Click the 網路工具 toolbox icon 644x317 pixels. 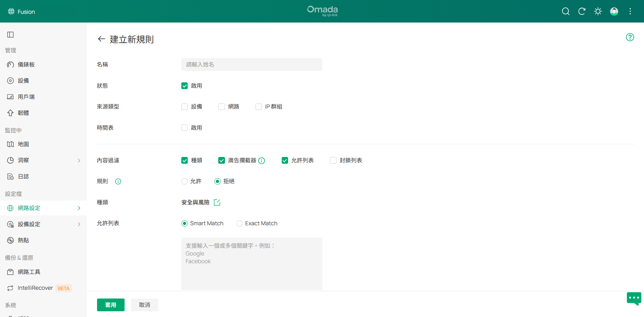tap(10, 272)
